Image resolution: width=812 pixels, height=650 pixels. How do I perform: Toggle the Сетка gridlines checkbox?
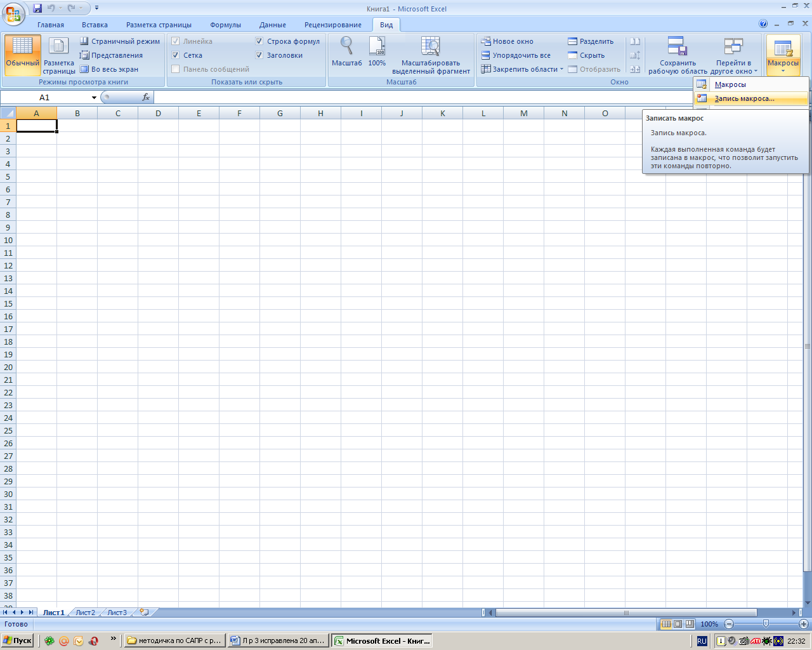click(x=176, y=55)
